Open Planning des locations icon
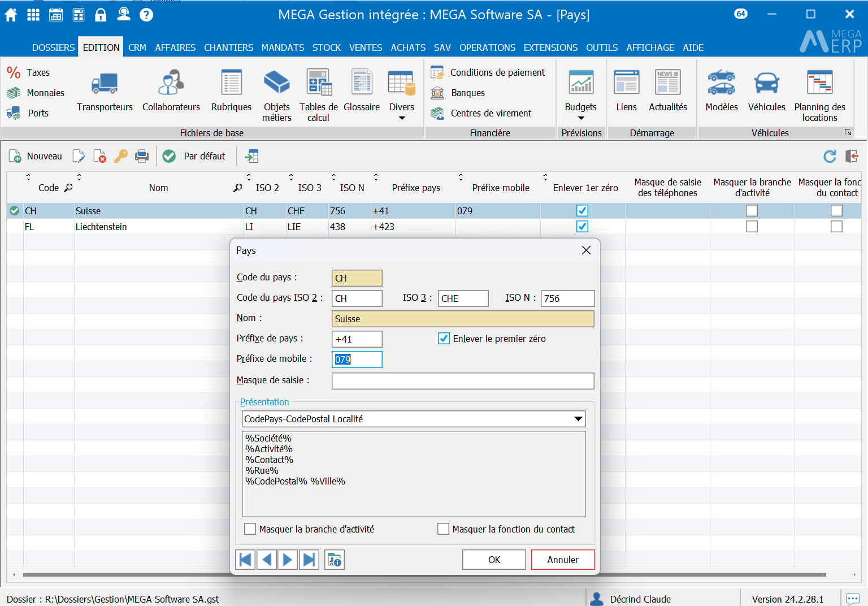868x606 pixels. tap(819, 83)
